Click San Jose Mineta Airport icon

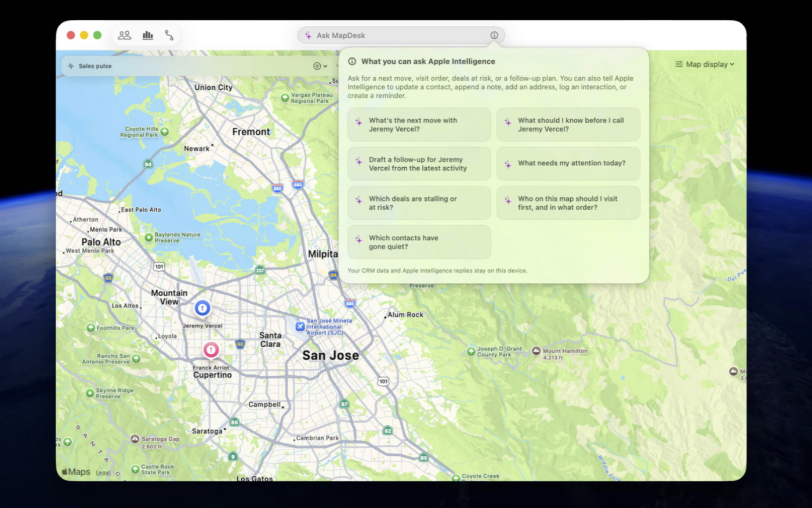(300, 327)
